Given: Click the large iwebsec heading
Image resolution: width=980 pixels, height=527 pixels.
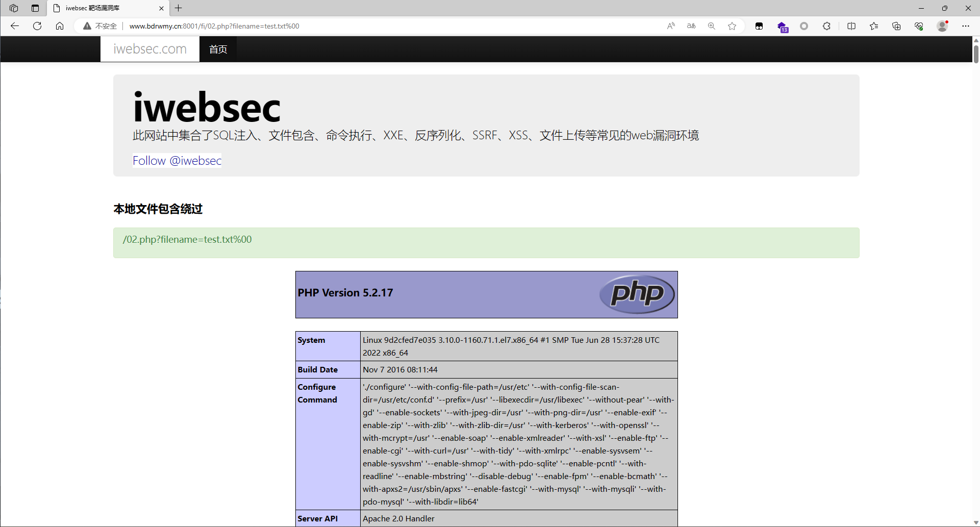Looking at the screenshot, I should [x=207, y=108].
